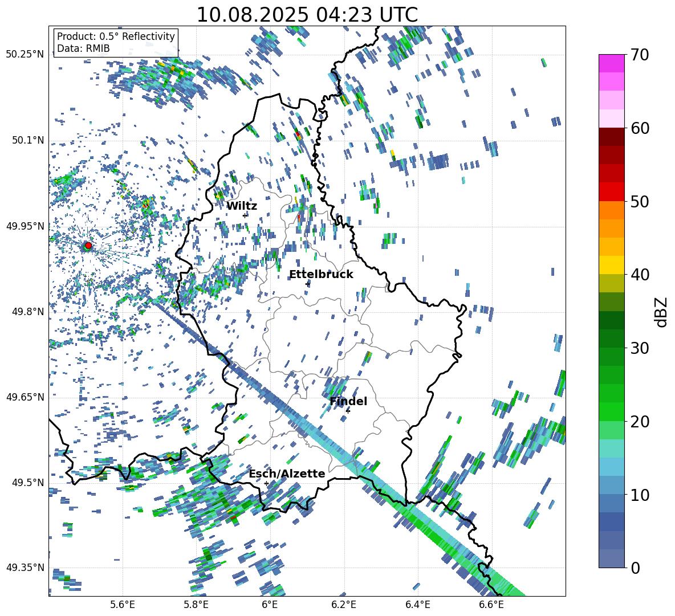Image resolution: width=675 pixels, height=616 pixels.
Task: Click the 50.1°N latitude label
Action: point(28,140)
